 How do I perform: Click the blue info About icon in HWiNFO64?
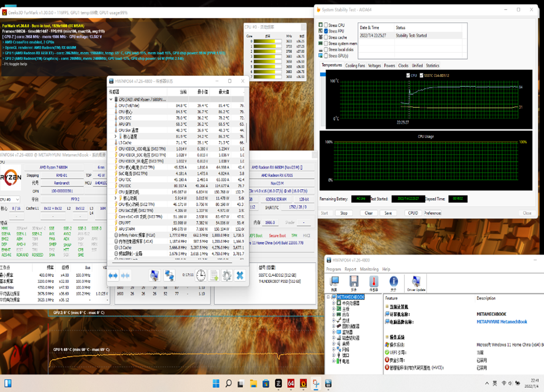coord(393,283)
